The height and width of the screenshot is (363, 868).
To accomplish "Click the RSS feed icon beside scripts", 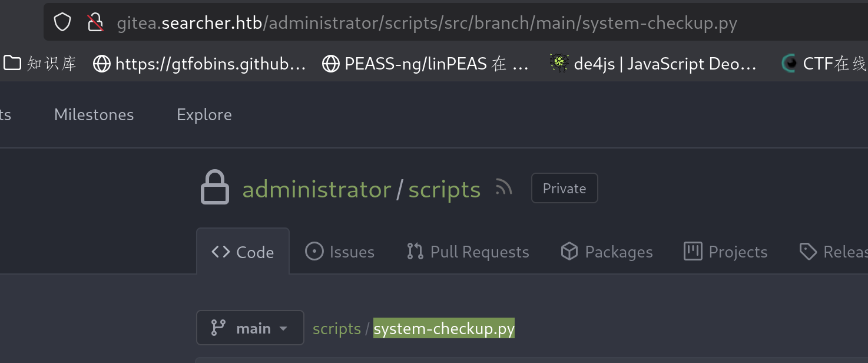I will 503,188.
